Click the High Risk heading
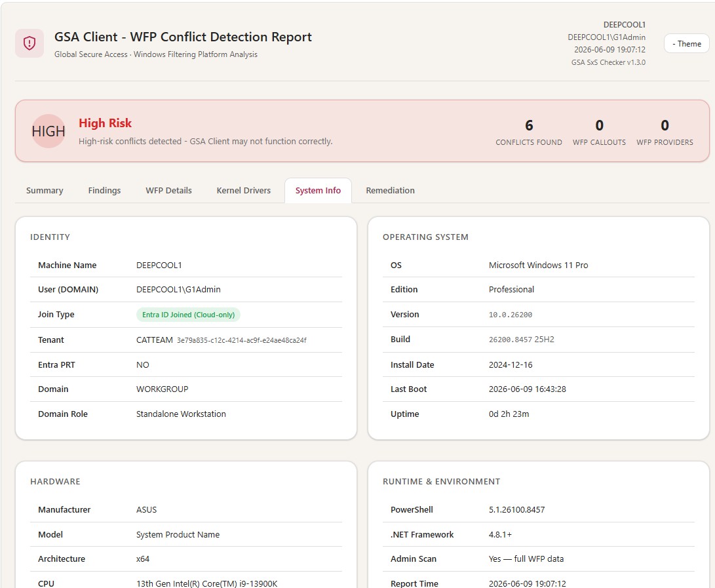This screenshot has width=715, height=588. pos(106,123)
